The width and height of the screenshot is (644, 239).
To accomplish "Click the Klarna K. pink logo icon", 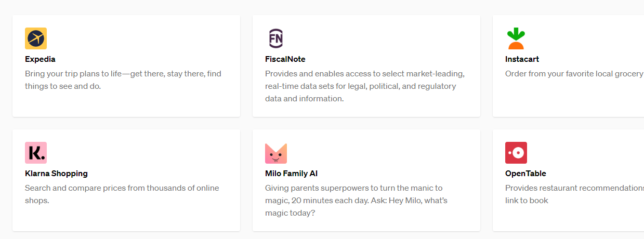I will (36, 153).
